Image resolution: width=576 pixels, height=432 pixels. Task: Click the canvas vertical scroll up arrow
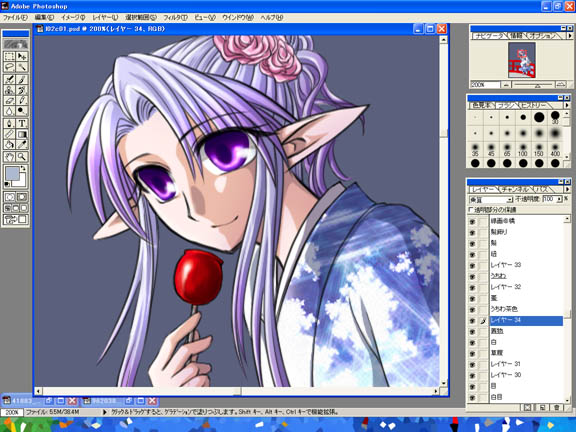tap(444, 39)
